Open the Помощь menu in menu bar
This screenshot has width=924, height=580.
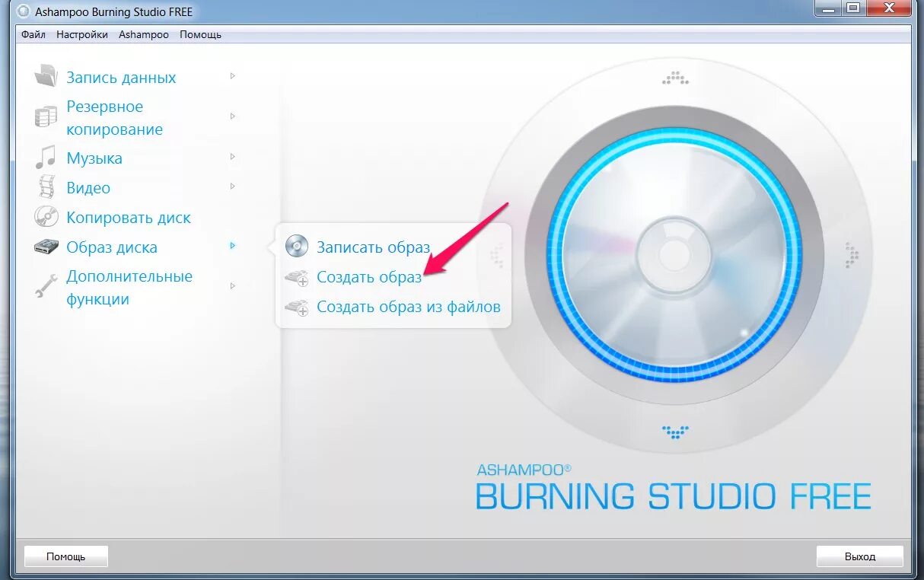[x=200, y=34]
